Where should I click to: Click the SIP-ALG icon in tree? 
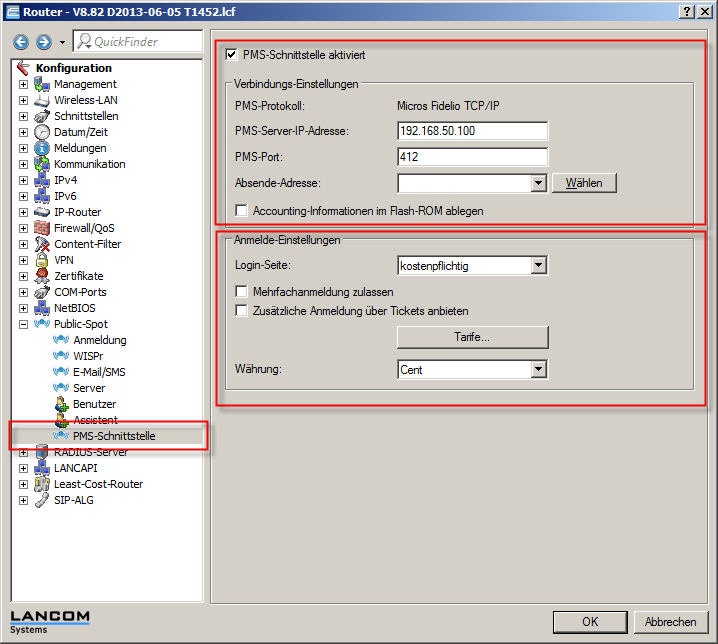pyautogui.click(x=42, y=500)
